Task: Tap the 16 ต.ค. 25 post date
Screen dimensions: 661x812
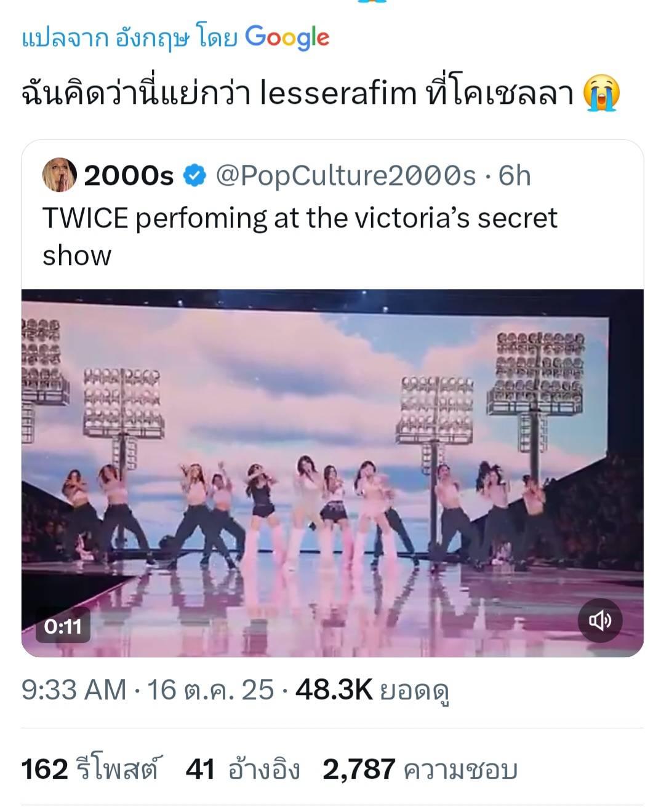Action: tap(210, 690)
